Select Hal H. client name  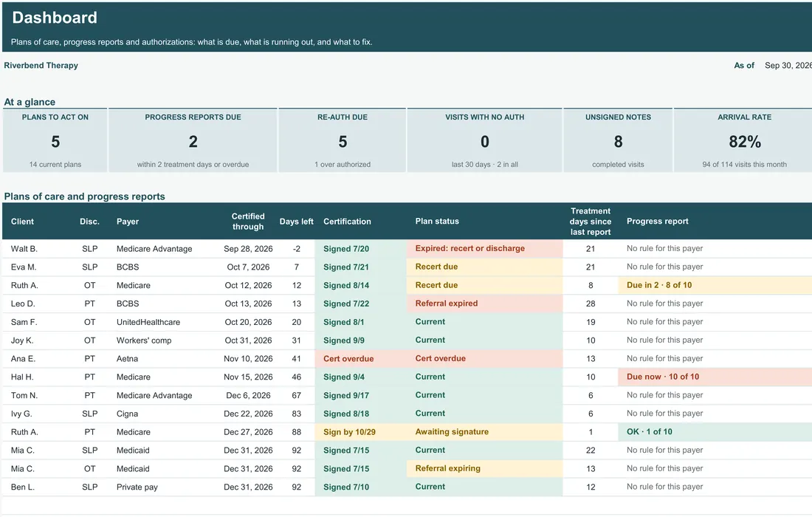22,377
